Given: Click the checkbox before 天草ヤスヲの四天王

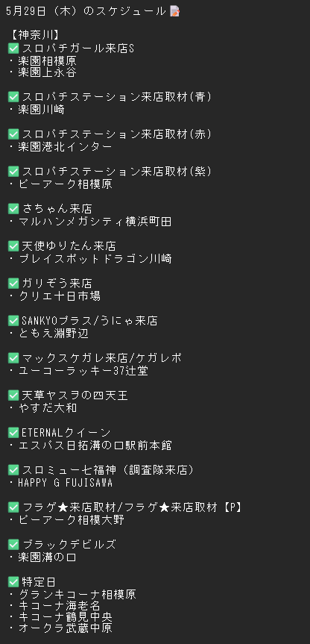Looking at the screenshot, I should (x=13, y=395).
